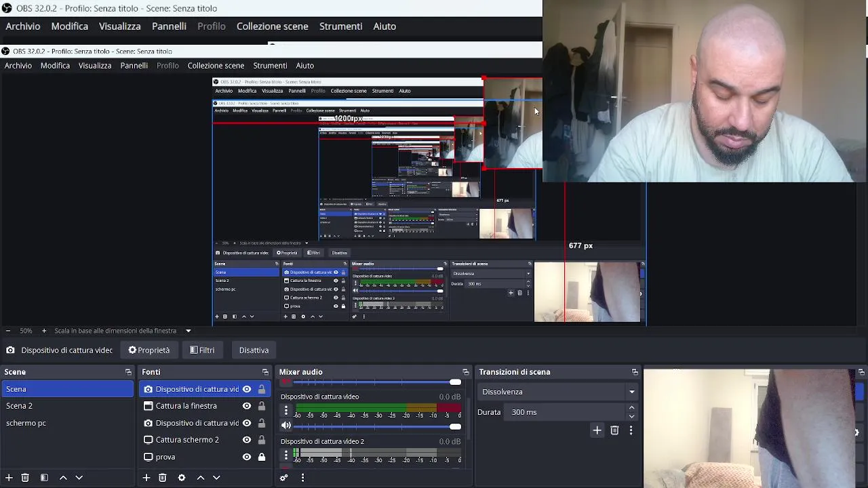Open the Strumenti menu
The width and height of the screenshot is (868, 488).
[341, 26]
